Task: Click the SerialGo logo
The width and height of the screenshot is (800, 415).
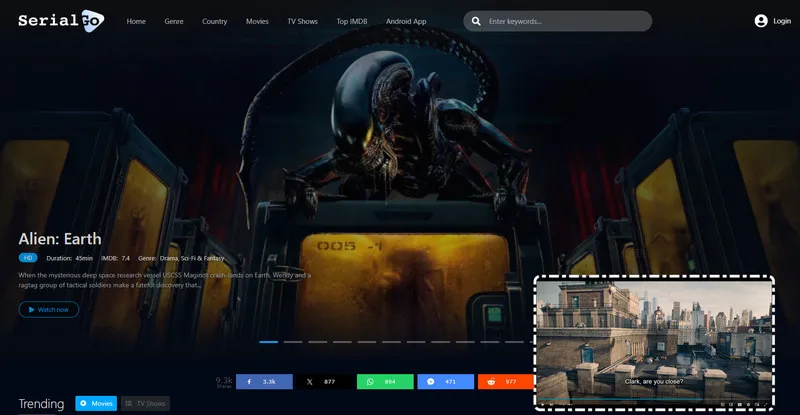Action: (x=59, y=20)
